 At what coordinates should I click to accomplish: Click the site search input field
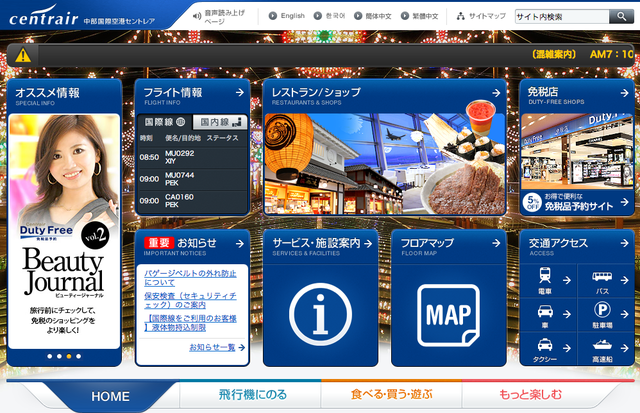click(x=562, y=16)
